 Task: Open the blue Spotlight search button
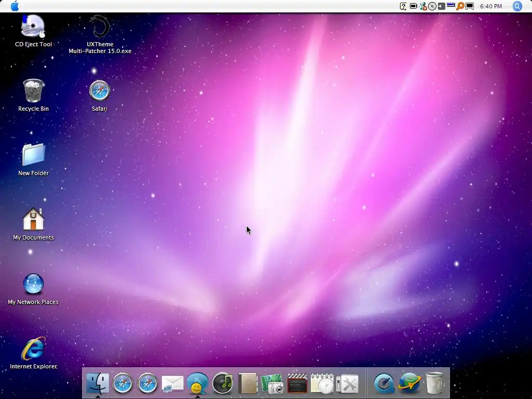click(517, 6)
